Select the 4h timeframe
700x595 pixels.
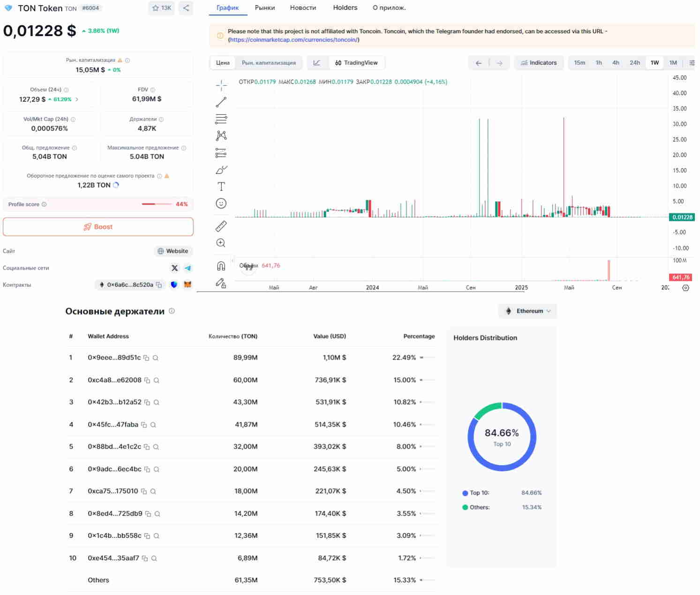pyautogui.click(x=616, y=63)
